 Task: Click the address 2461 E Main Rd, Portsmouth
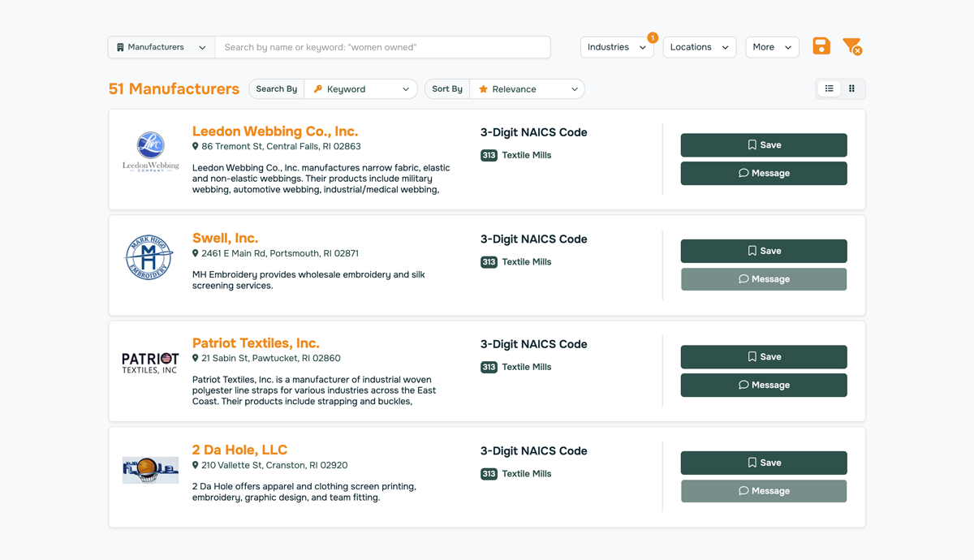click(280, 253)
